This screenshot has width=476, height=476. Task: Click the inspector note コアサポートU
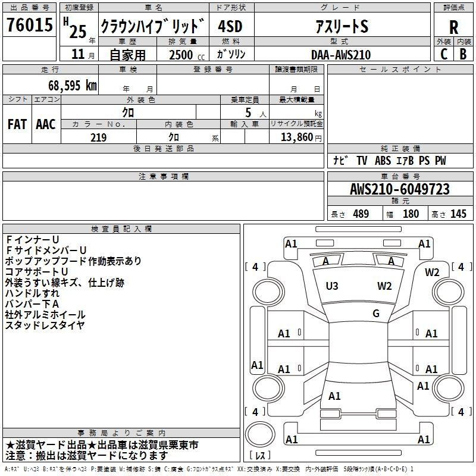[36, 272]
